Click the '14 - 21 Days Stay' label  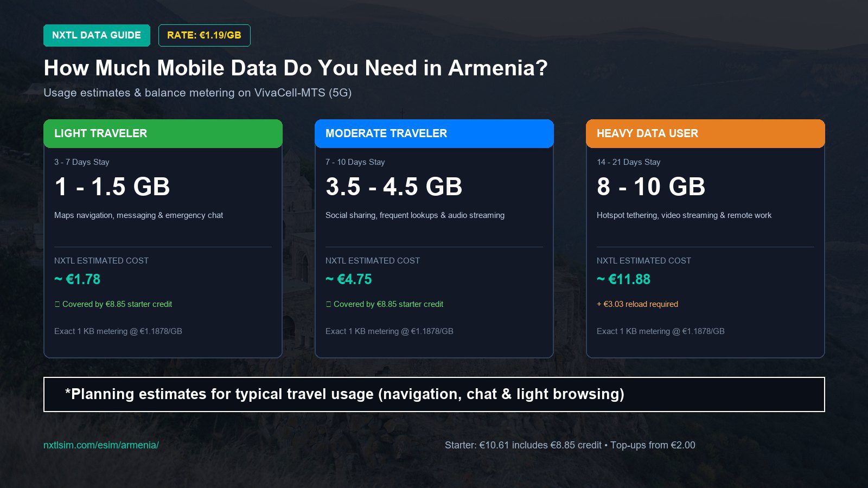click(629, 162)
